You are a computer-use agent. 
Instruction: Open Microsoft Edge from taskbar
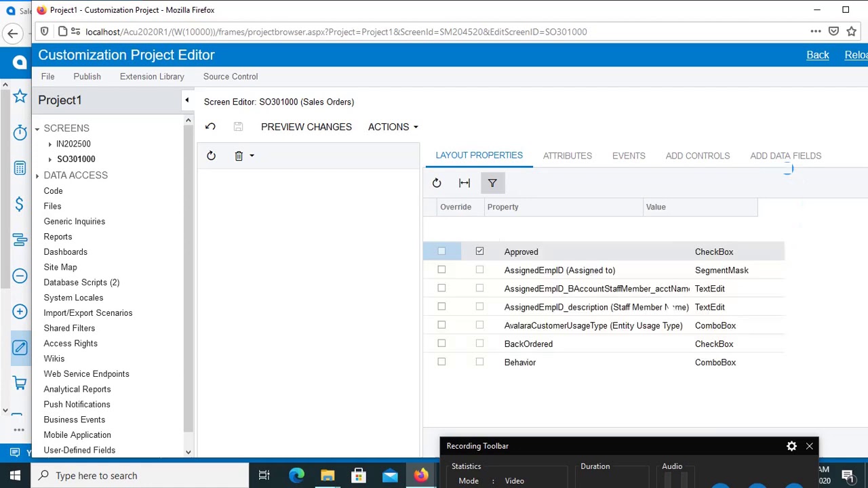tap(296, 475)
